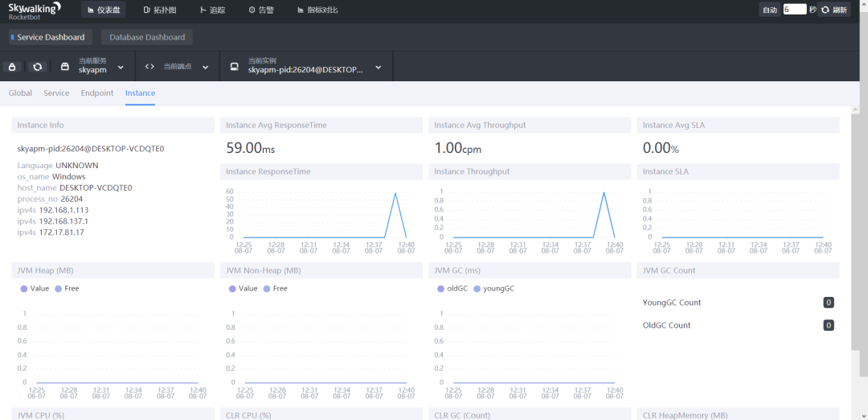
Task: Click the lock icon to edit dashboard
Action: point(12,67)
